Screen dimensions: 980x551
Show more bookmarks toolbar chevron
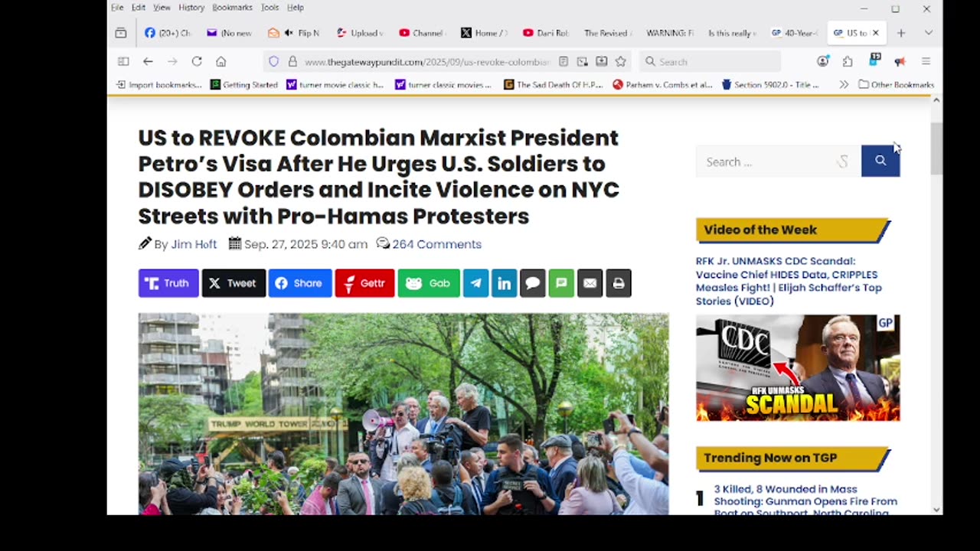844,85
